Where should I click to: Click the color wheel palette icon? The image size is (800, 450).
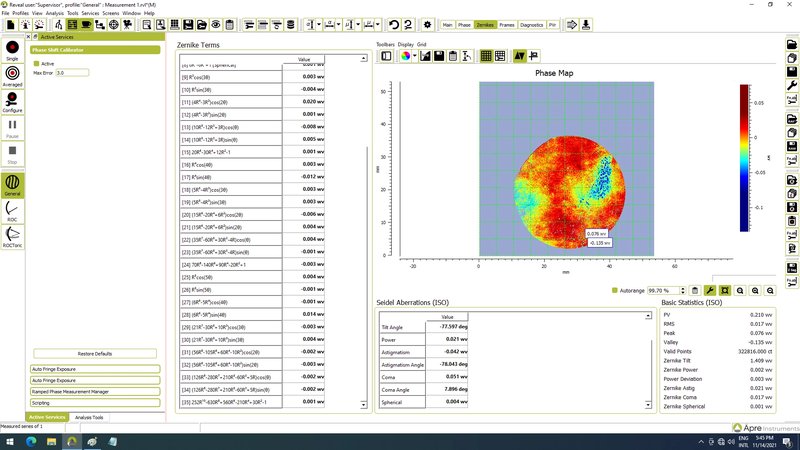pos(406,56)
